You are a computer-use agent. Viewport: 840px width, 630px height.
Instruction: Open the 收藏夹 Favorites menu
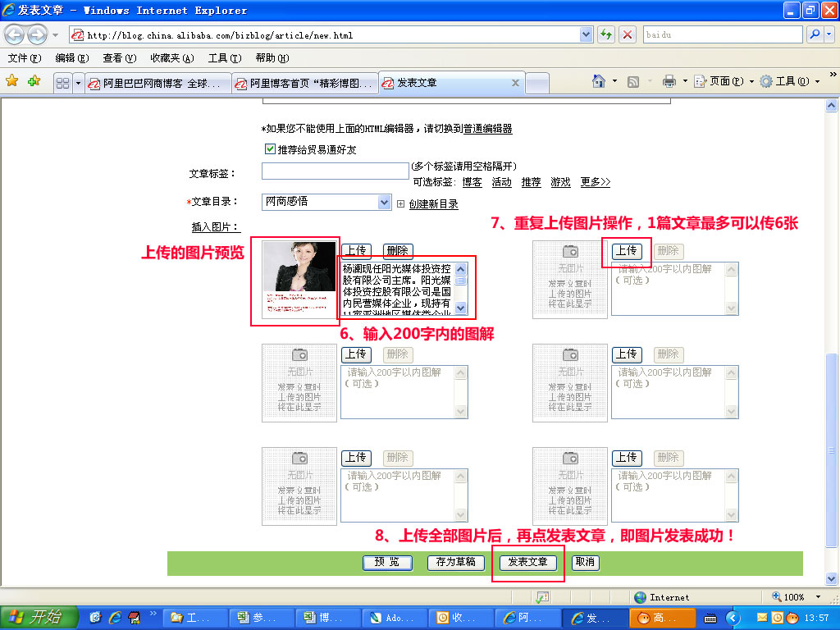[x=171, y=58]
